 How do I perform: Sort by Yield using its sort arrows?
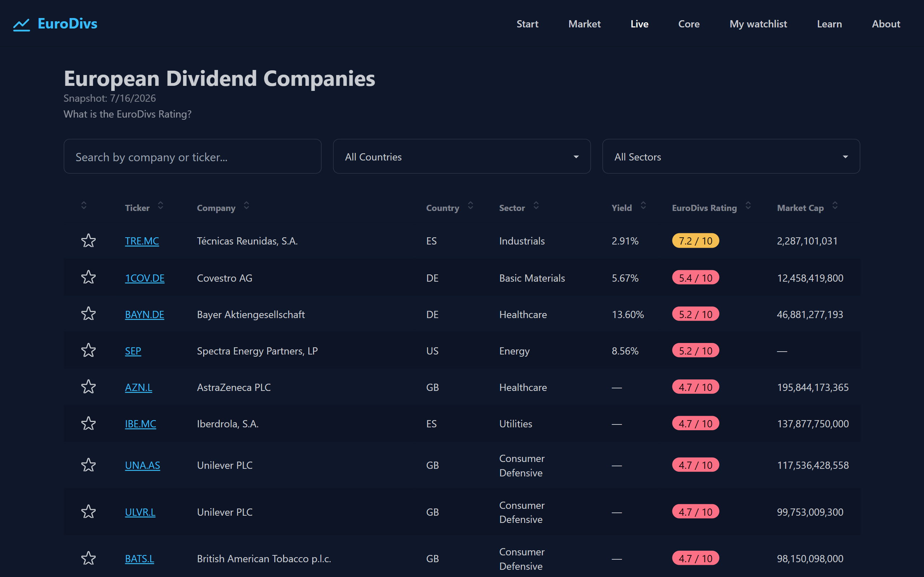coord(643,206)
